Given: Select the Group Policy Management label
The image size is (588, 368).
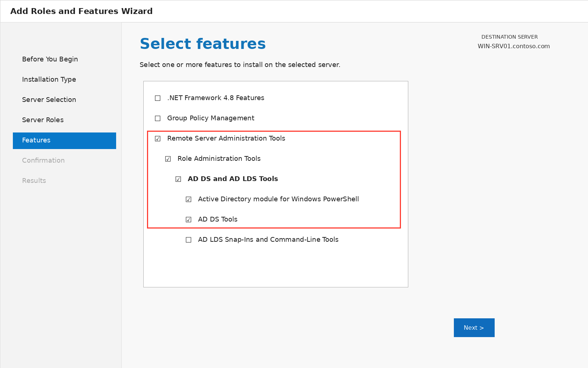Looking at the screenshot, I should tap(211, 118).
